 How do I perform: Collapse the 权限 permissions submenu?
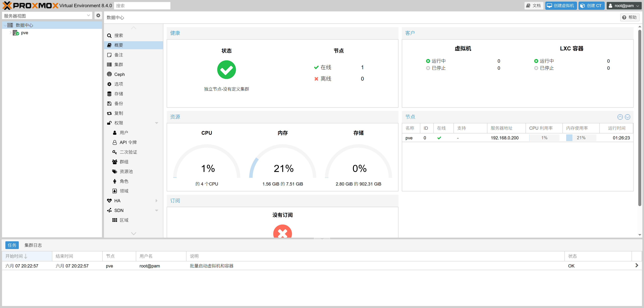156,123
